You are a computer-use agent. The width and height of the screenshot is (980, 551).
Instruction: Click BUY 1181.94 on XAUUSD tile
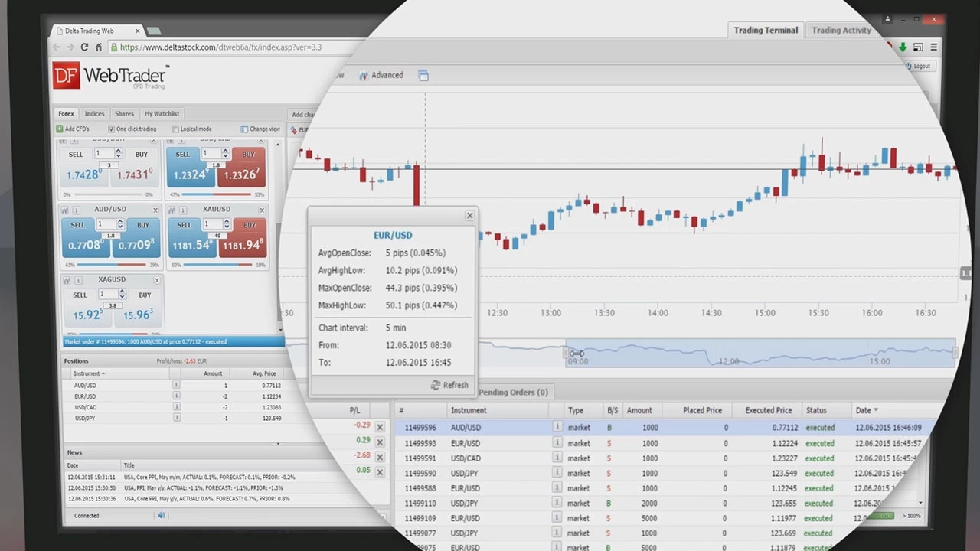(243, 238)
